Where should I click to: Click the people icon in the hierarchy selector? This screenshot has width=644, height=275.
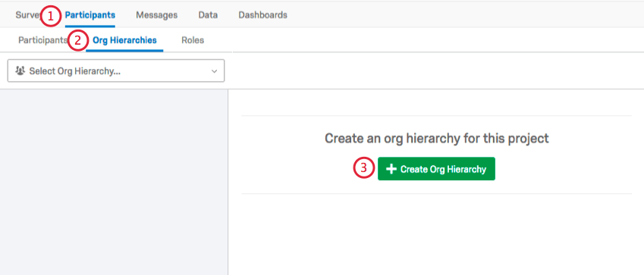[20, 70]
